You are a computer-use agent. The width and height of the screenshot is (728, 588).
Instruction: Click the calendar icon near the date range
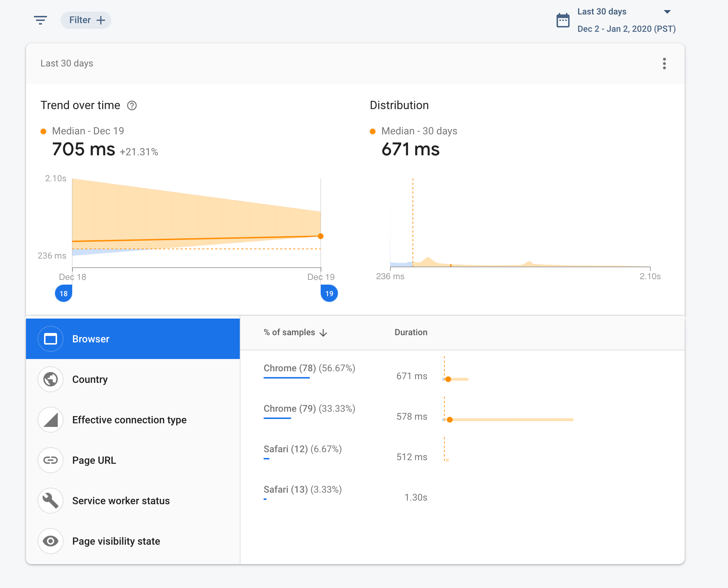click(563, 21)
